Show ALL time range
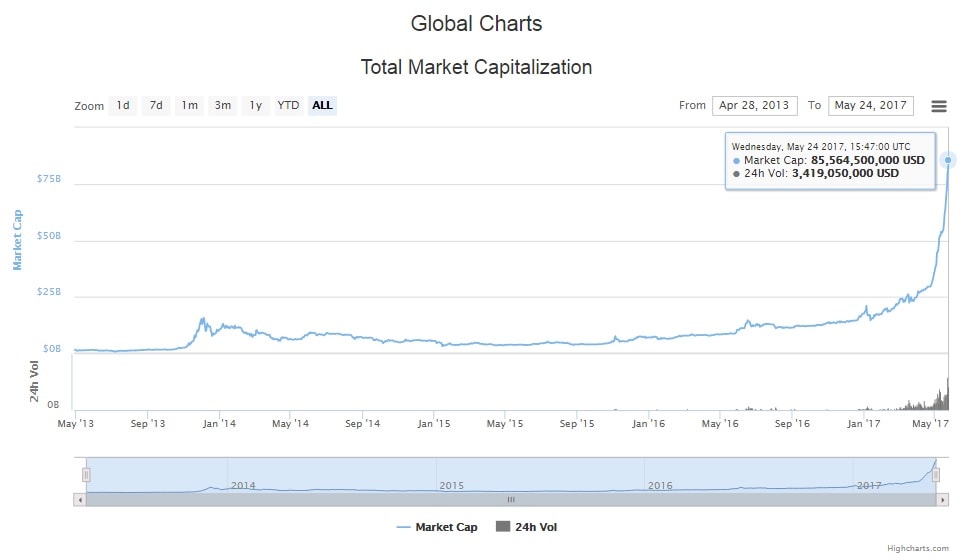Image resolution: width=973 pixels, height=560 pixels. tap(322, 105)
